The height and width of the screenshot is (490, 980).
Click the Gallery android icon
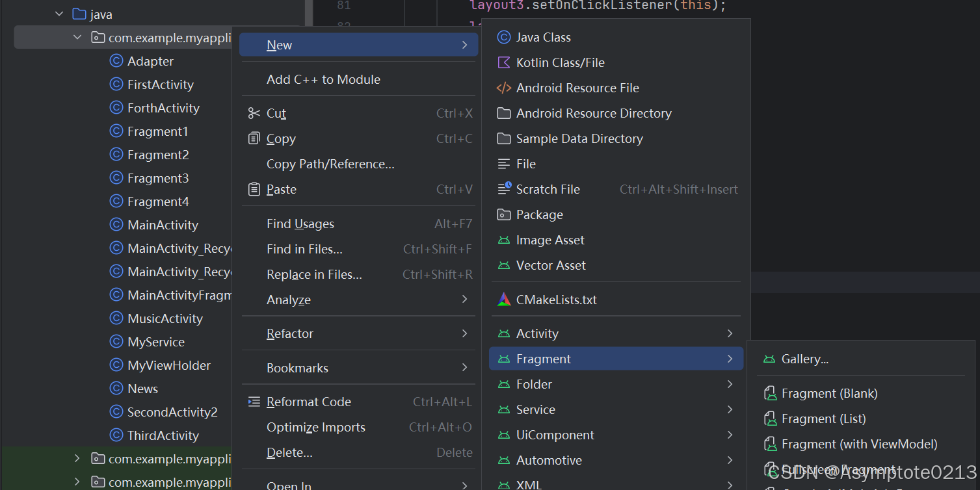click(x=769, y=359)
